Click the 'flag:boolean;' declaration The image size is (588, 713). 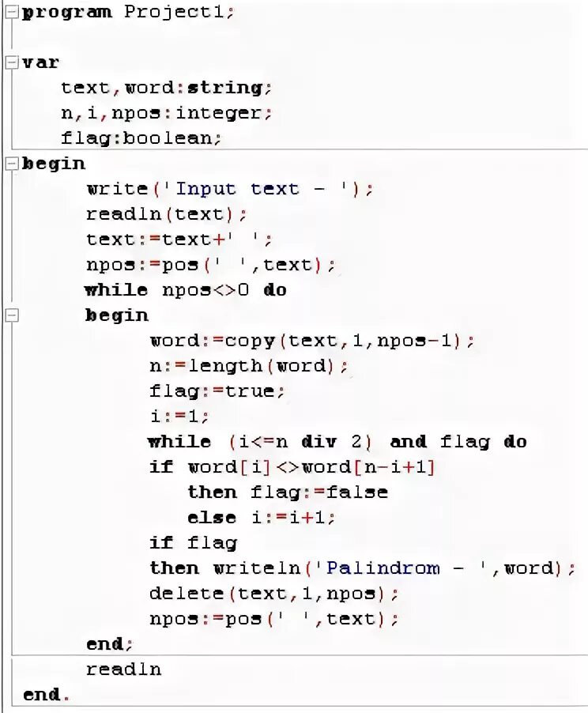(141, 138)
